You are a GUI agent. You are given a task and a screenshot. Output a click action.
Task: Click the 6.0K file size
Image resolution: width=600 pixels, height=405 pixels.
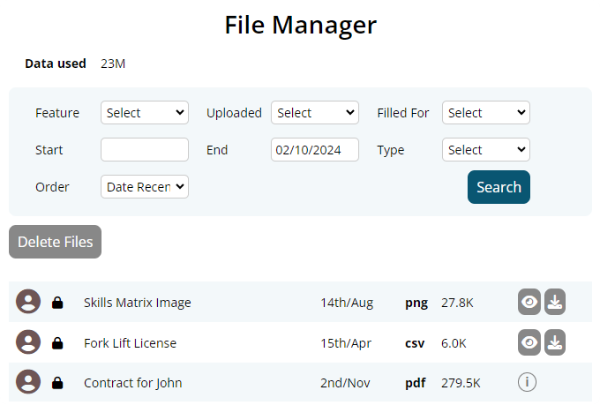454,343
